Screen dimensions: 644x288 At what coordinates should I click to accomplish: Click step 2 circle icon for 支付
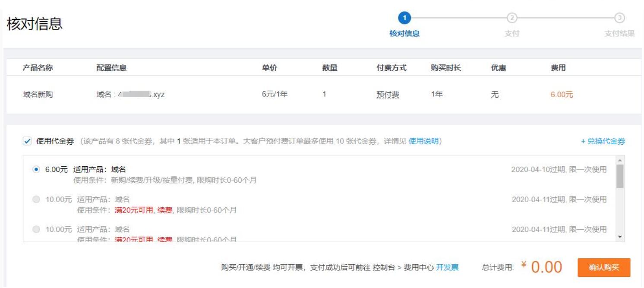pyautogui.click(x=511, y=18)
